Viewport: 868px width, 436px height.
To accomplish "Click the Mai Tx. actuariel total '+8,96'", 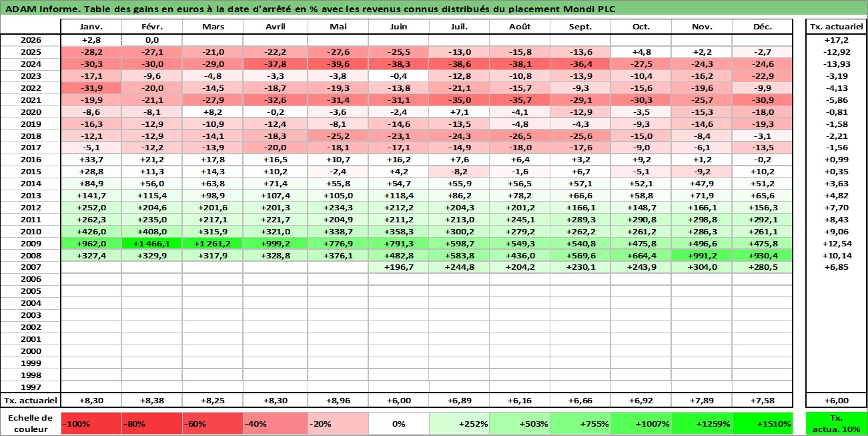I will 338,401.
